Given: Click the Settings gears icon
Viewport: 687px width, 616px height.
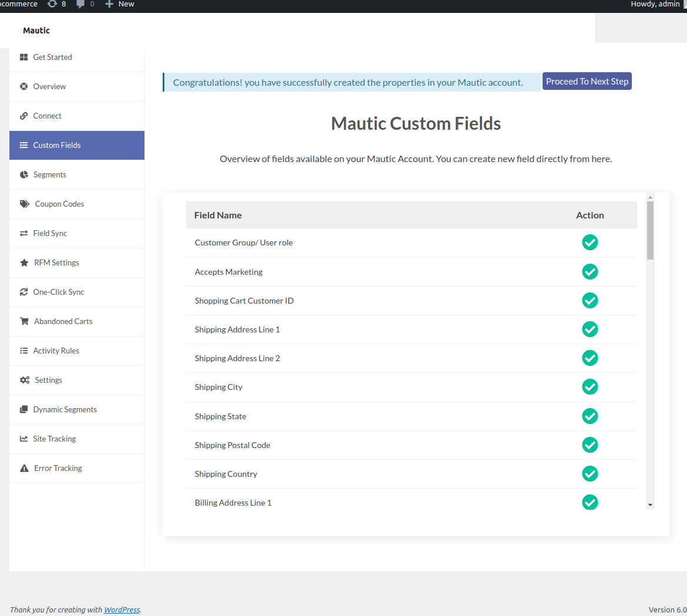Looking at the screenshot, I should click(25, 381).
